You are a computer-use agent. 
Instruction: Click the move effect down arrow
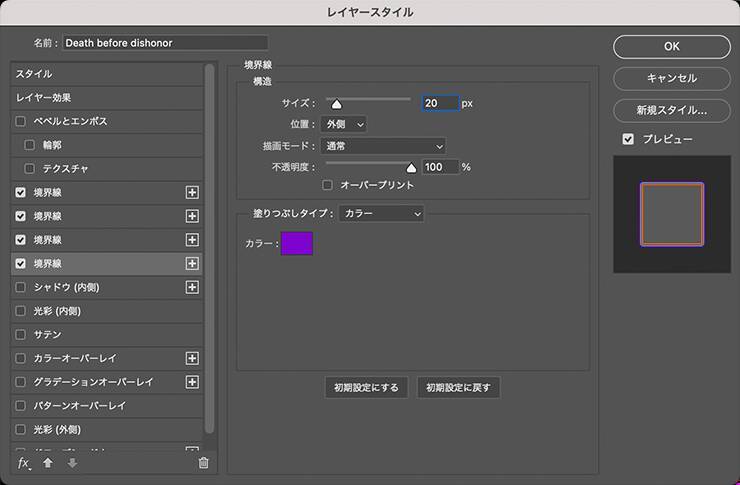[x=72, y=463]
